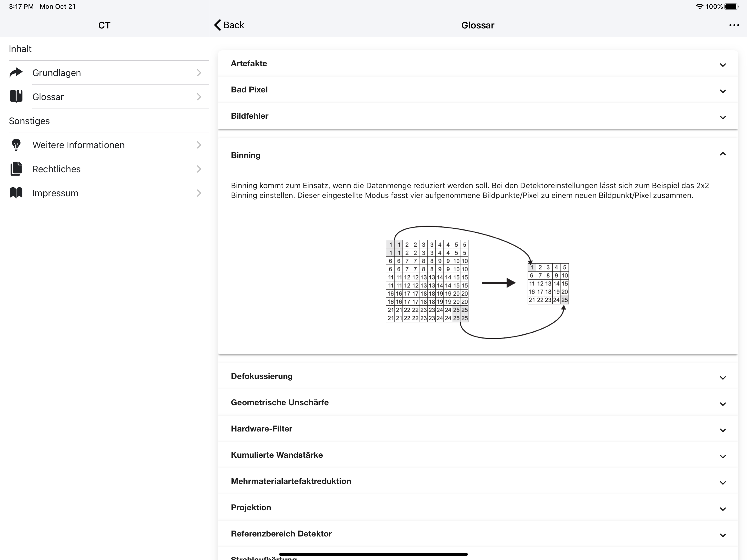
Task: Click the Rechtliches documents icon
Action: click(x=16, y=169)
